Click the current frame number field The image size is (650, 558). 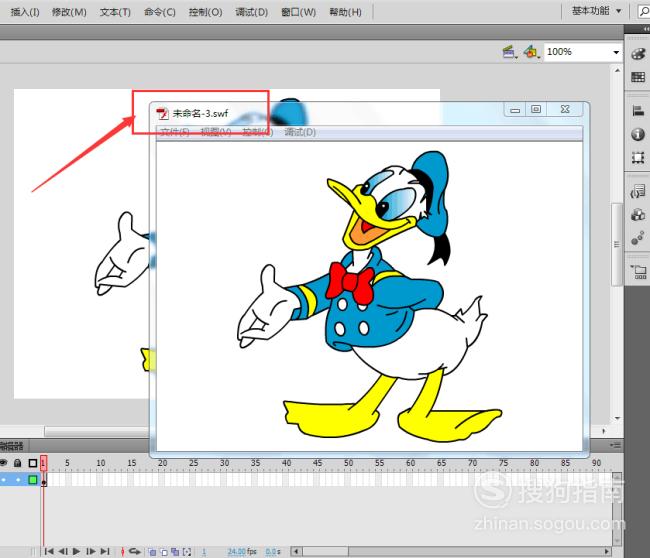pos(204,552)
